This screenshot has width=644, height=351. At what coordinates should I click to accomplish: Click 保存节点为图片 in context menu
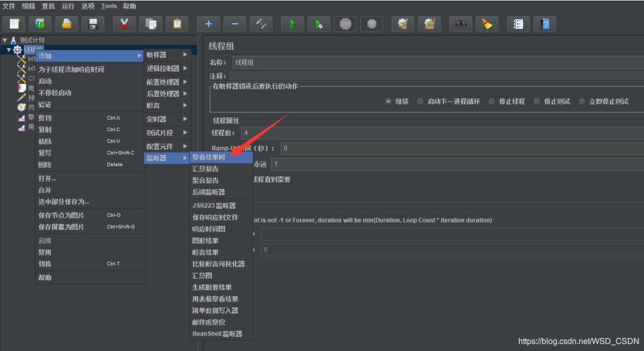pyautogui.click(x=90, y=215)
